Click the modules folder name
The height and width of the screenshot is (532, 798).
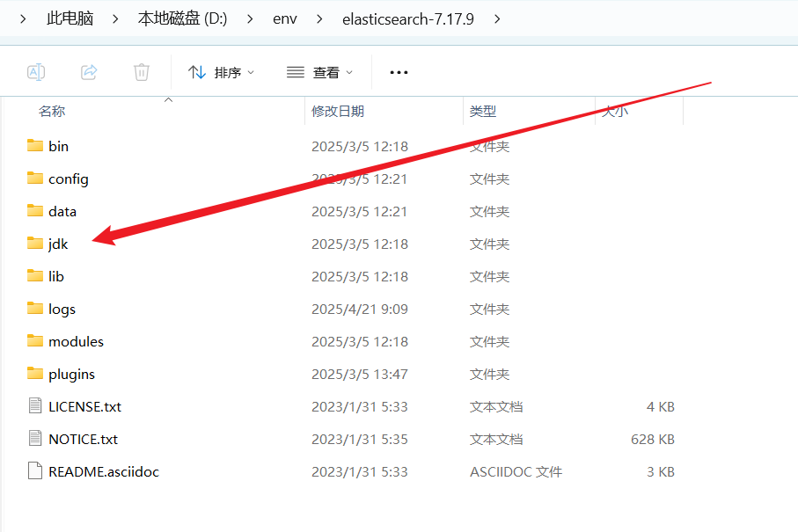tap(76, 342)
